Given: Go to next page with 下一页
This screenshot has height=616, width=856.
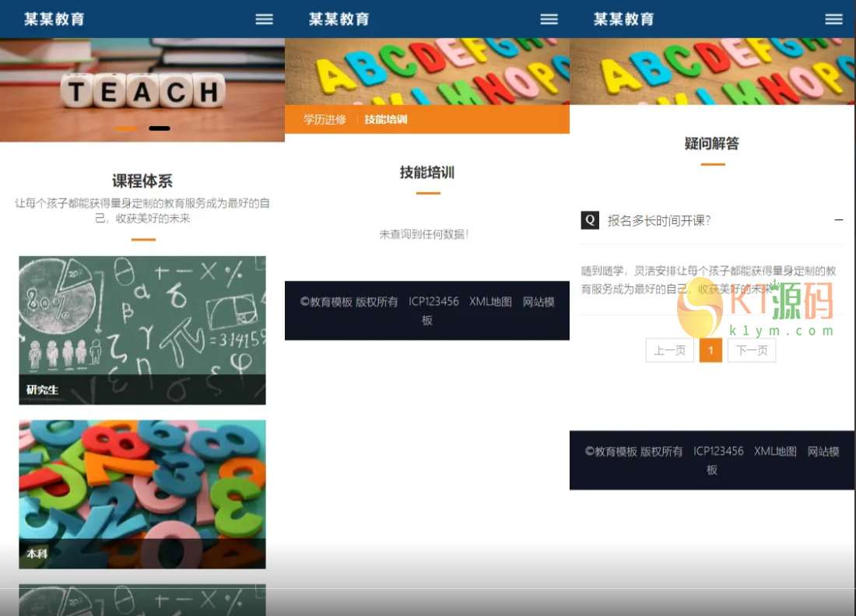Looking at the screenshot, I should pyautogui.click(x=752, y=350).
